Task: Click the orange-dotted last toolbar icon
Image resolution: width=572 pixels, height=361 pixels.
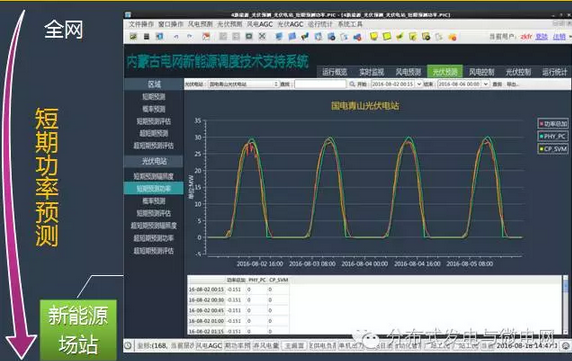Action: [452, 36]
